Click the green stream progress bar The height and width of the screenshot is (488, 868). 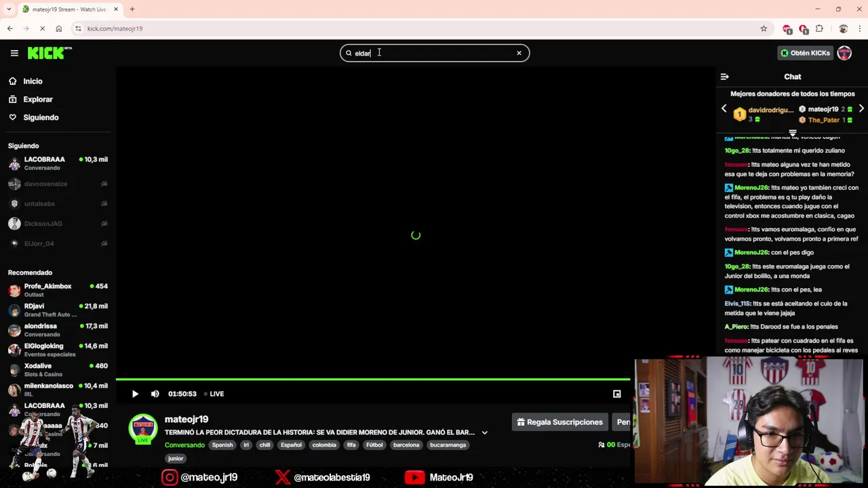pos(373,380)
